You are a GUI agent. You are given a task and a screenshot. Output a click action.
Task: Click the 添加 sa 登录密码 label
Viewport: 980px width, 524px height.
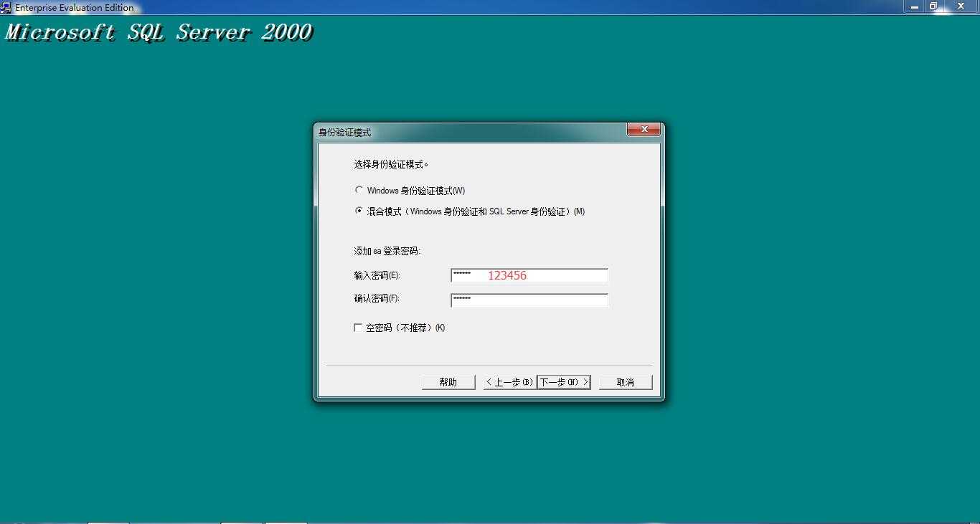point(387,251)
